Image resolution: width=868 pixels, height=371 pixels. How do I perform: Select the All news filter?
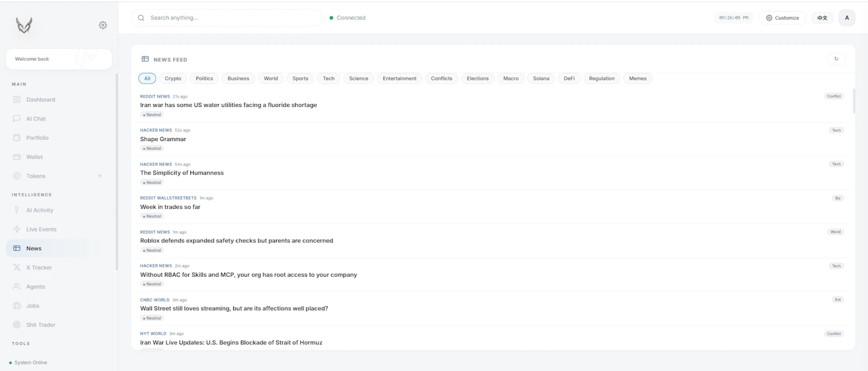[147, 79]
